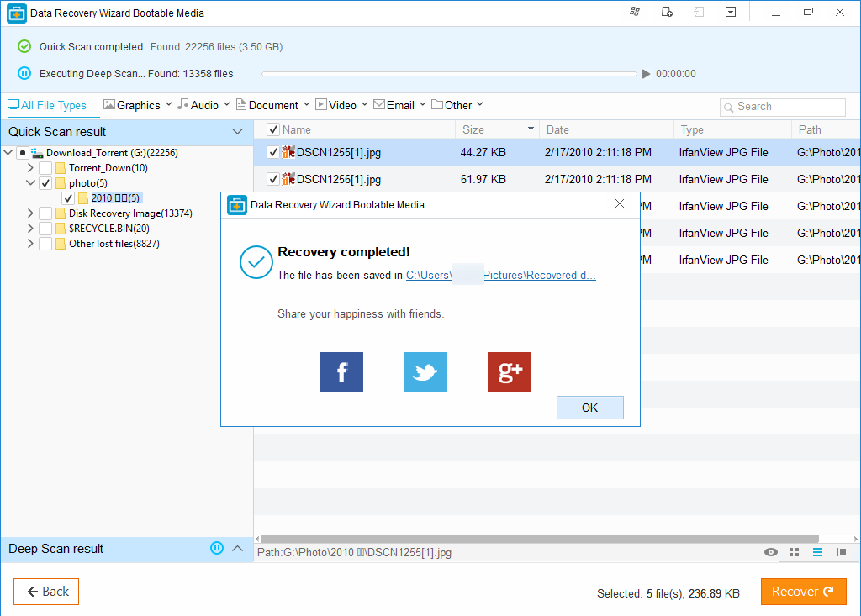Switch to detail preview pane view
This screenshot has width=861, height=616.
841,552
